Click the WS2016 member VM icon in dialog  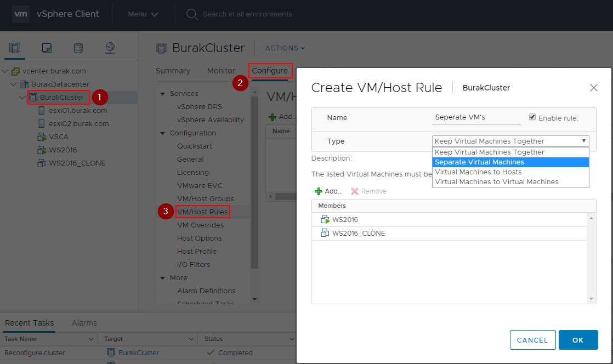coord(325,219)
